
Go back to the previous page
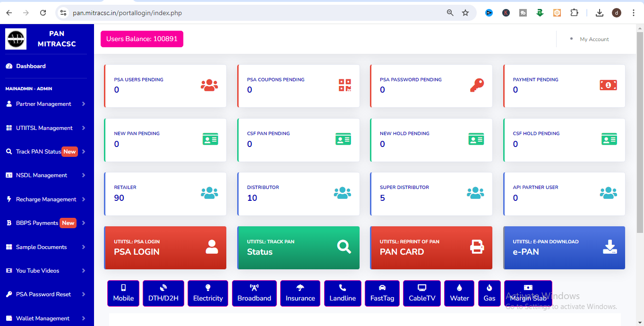[x=9, y=13]
